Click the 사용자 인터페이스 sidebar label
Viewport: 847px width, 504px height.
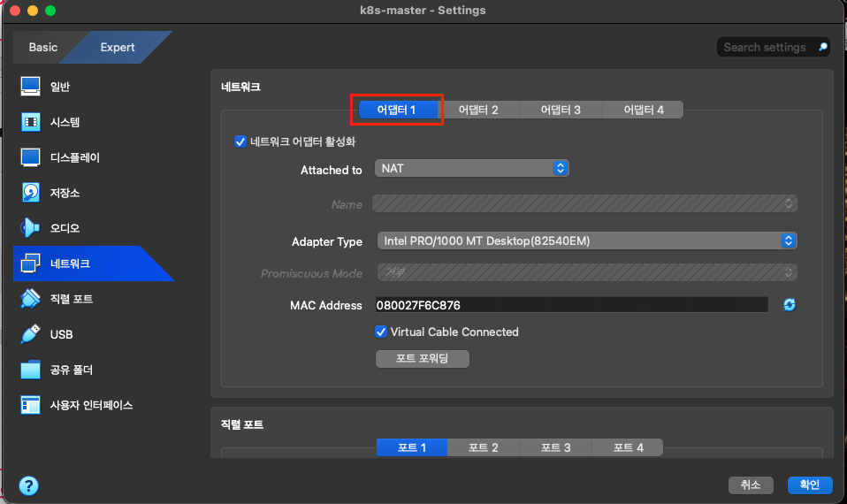[91, 405]
